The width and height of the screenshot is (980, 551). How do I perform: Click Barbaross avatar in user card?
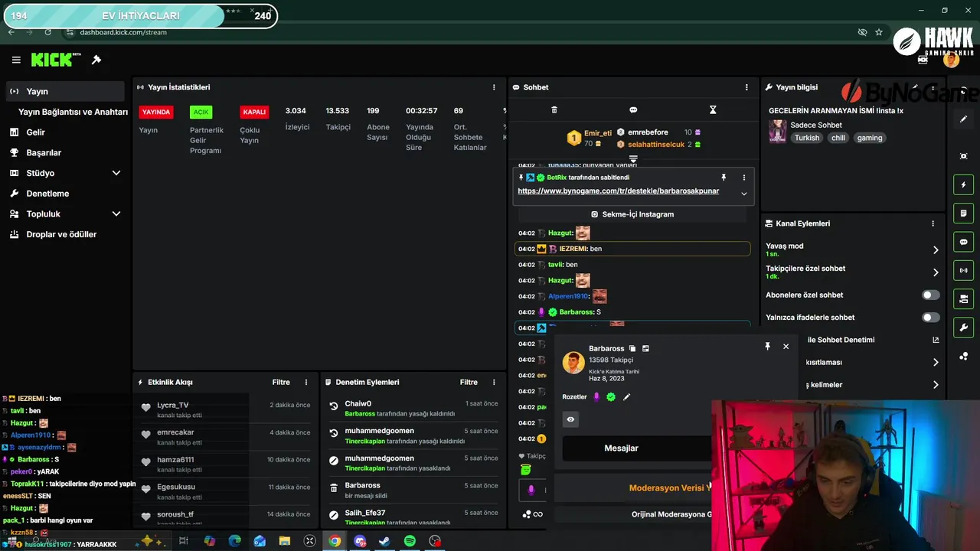573,363
